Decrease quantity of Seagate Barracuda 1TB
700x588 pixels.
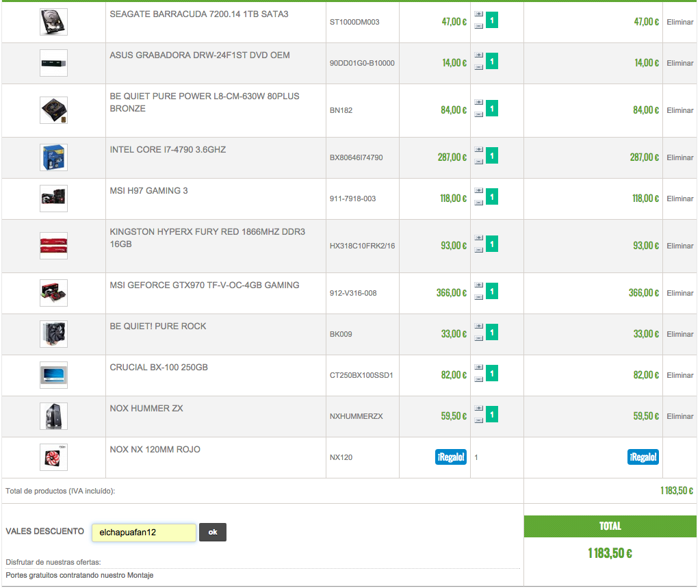pyautogui.click(x=478, y=26)
